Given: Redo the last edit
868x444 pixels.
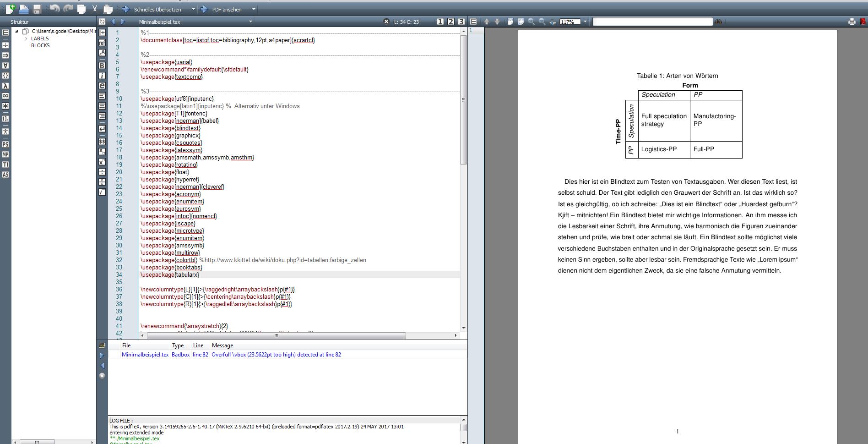Looking at the screenshot, I should pos(68,8).
